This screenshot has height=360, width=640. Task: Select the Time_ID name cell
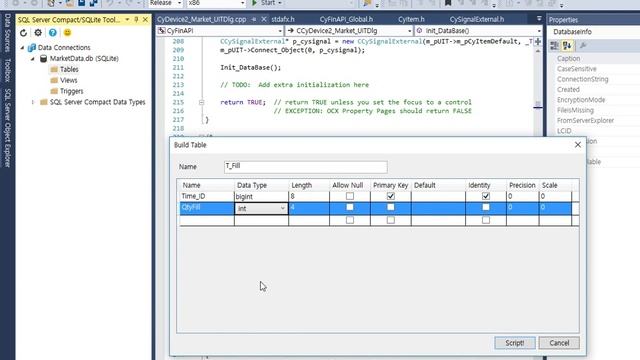click(207, 196)
